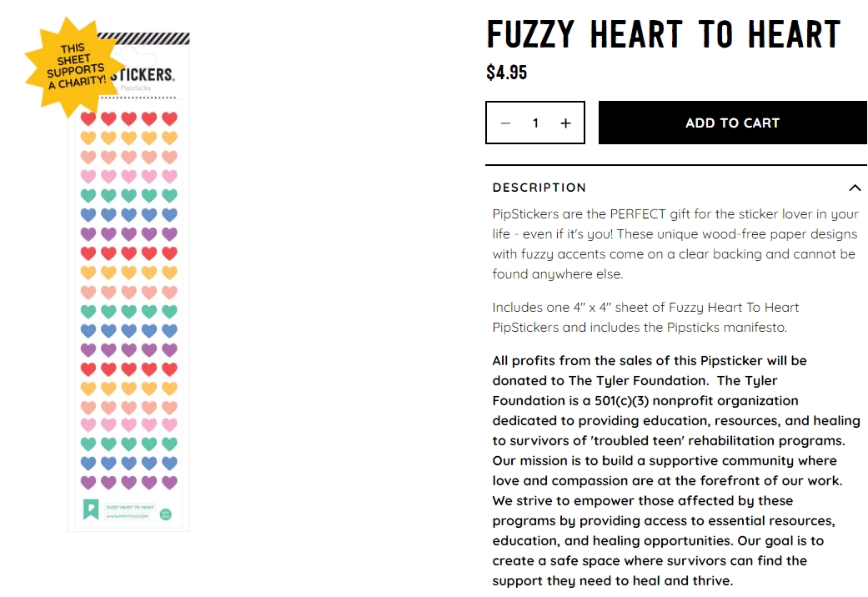Collapse the Description section chevron
Image resolution: width=868 pixels, height=597 pixels.
pyautogui.click(x=855, y=188)
